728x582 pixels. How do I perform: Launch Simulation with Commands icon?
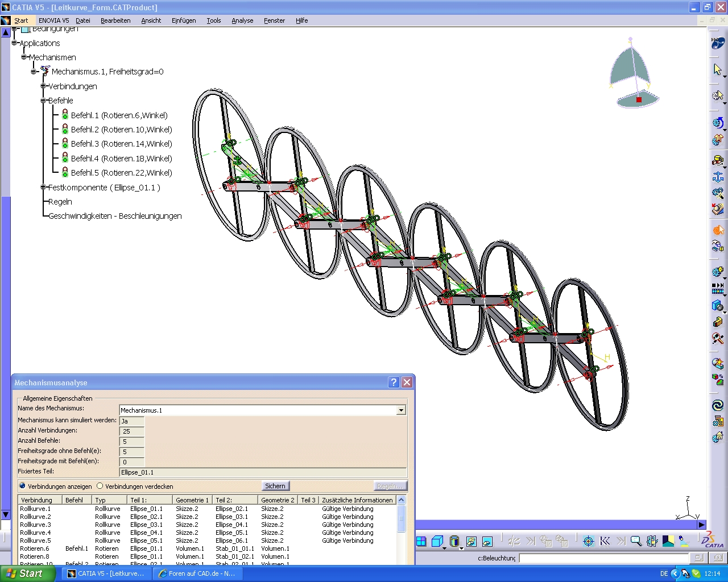click(x=718, y=123)
